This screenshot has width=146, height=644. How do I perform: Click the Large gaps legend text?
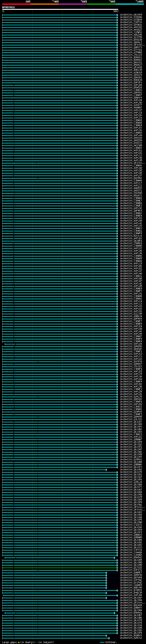28,642
